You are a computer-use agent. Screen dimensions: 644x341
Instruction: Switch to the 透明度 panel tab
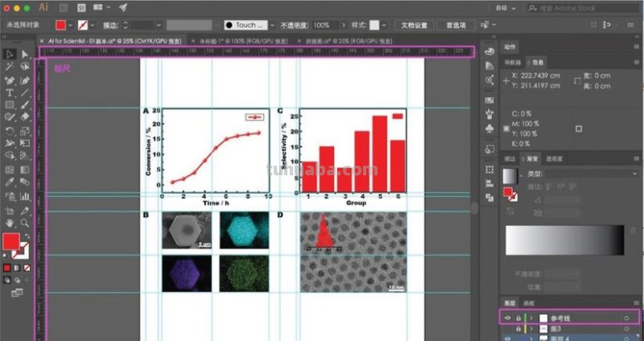(553, 158)
